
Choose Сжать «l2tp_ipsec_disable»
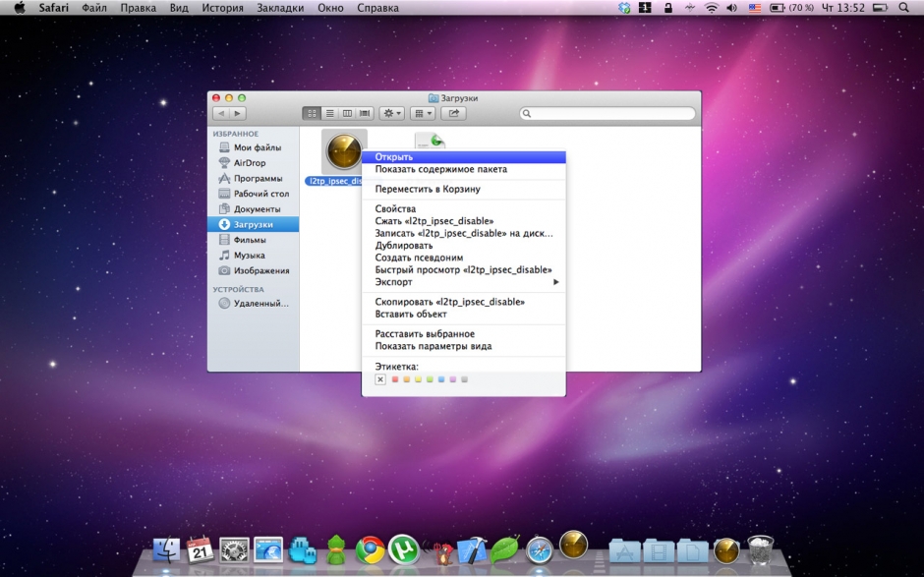pos(463,221)
